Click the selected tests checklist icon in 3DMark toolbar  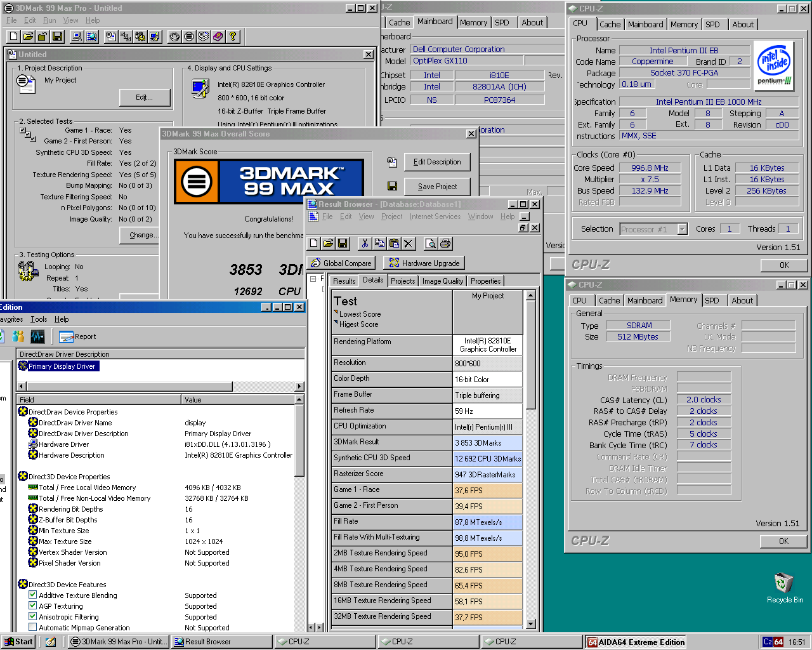[126, 36]
